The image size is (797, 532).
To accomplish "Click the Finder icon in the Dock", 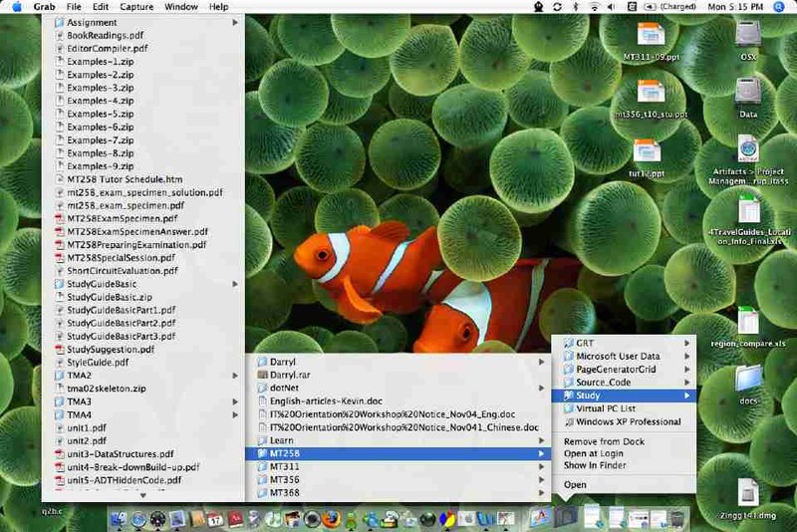I will (119, 519).
